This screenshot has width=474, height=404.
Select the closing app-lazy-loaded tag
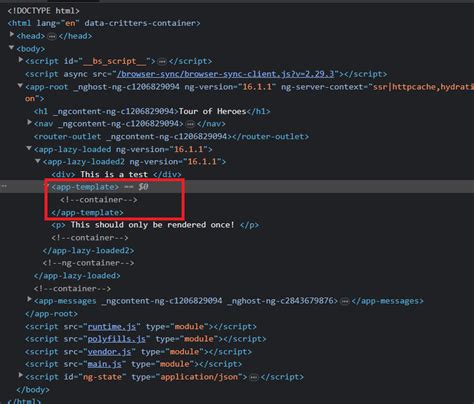coord(77,276)
